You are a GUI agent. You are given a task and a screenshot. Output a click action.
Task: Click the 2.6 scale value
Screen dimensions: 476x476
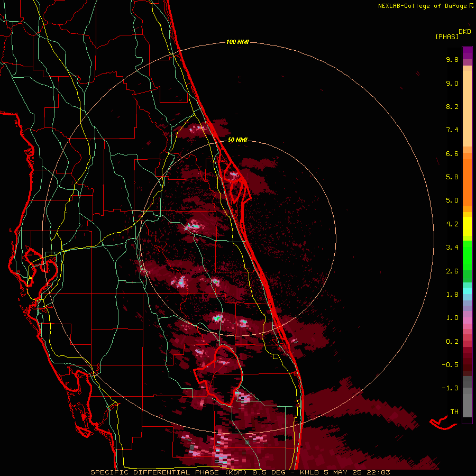(x=452, y=271)
